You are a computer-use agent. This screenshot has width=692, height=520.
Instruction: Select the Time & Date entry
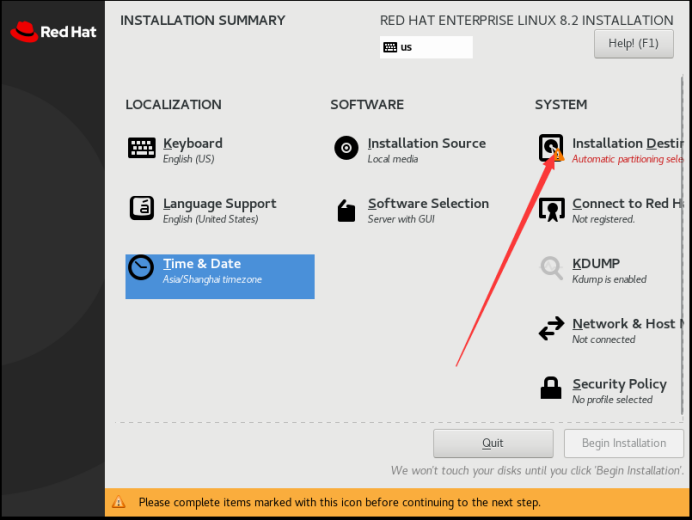point(220,276)
